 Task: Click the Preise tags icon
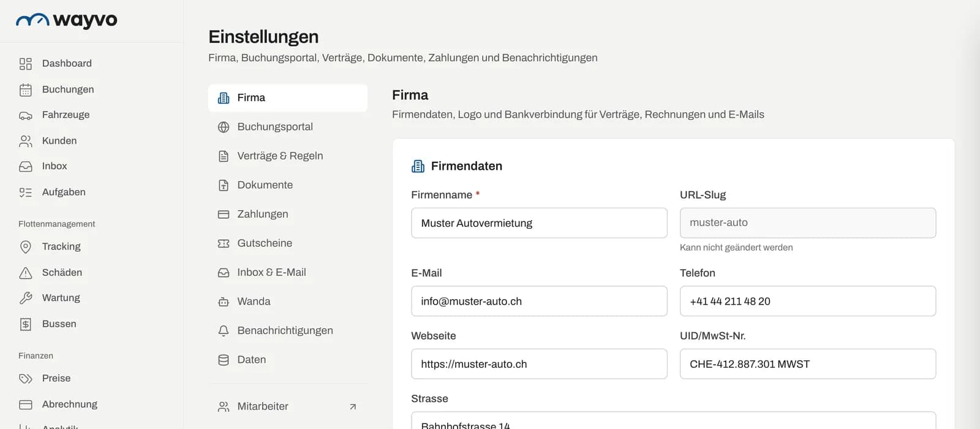tap(26, 379)
